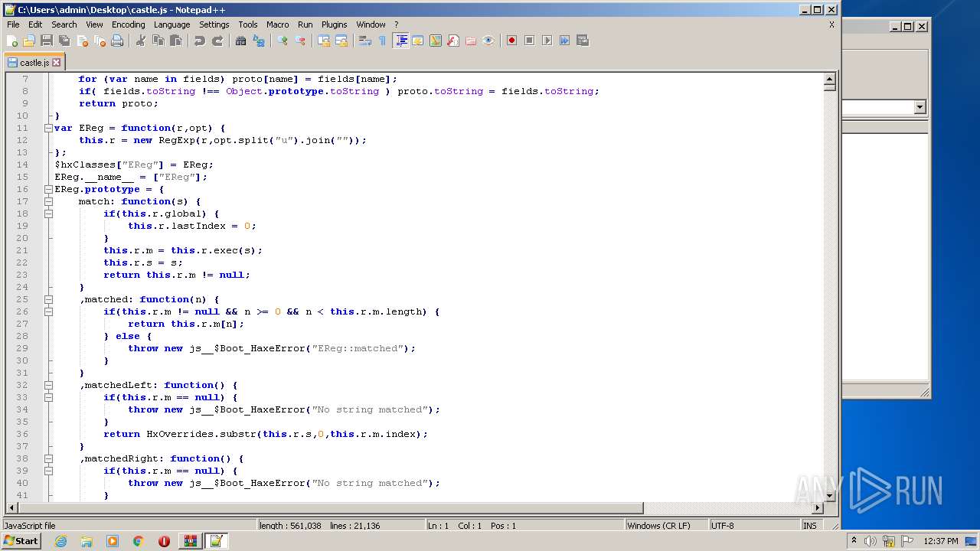Click the Save toolbar icon

pos(47,41)
